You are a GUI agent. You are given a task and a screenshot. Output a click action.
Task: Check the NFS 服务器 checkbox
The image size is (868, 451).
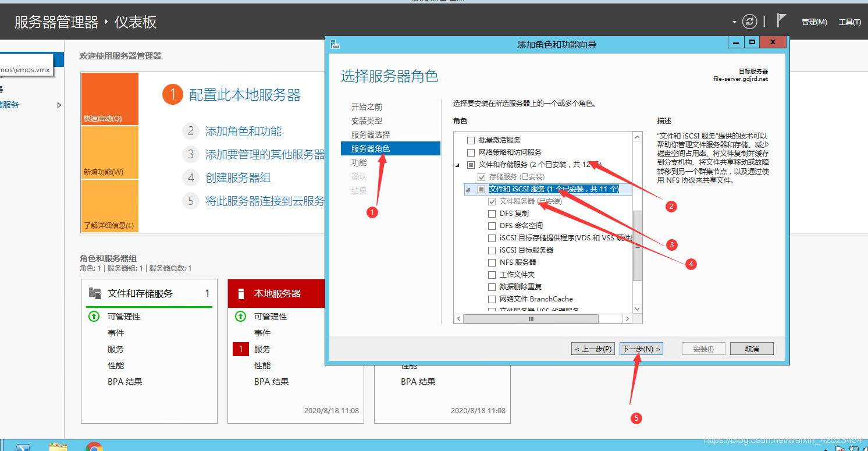(x=492, y=262)
